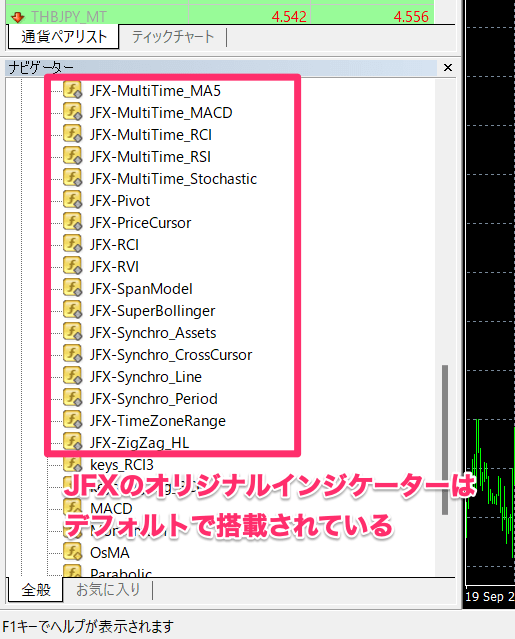Click the THBJPY_MT symbol name
Screen dimensions: 515x639
point(68,17)
